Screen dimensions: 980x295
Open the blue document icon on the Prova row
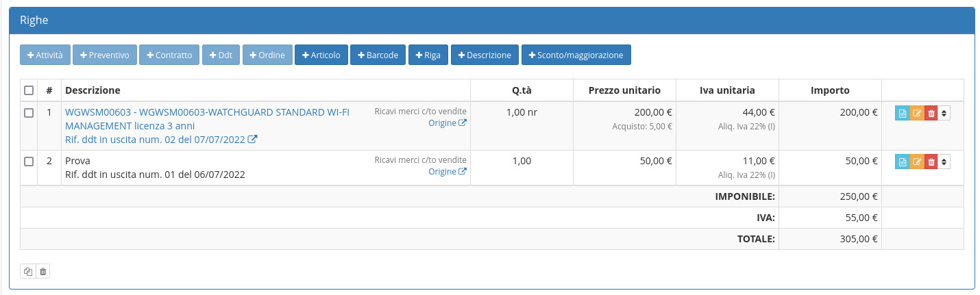[902, 162]
